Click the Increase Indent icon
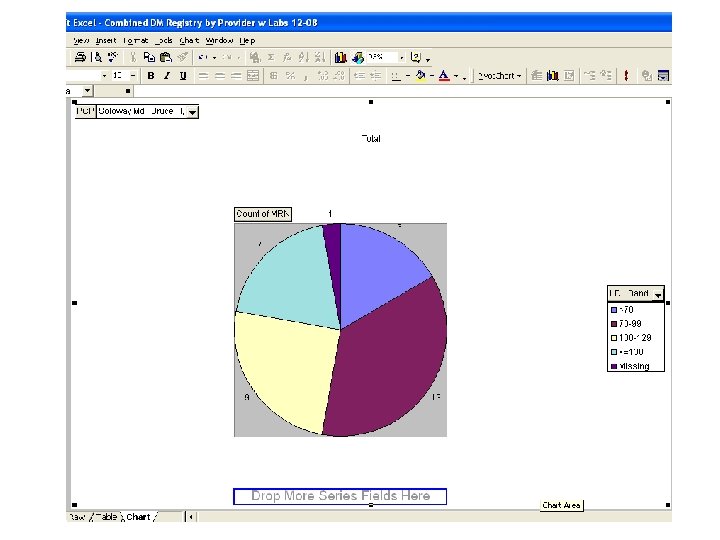The height and width of the screenshot is (540, 720). point(376,76)
